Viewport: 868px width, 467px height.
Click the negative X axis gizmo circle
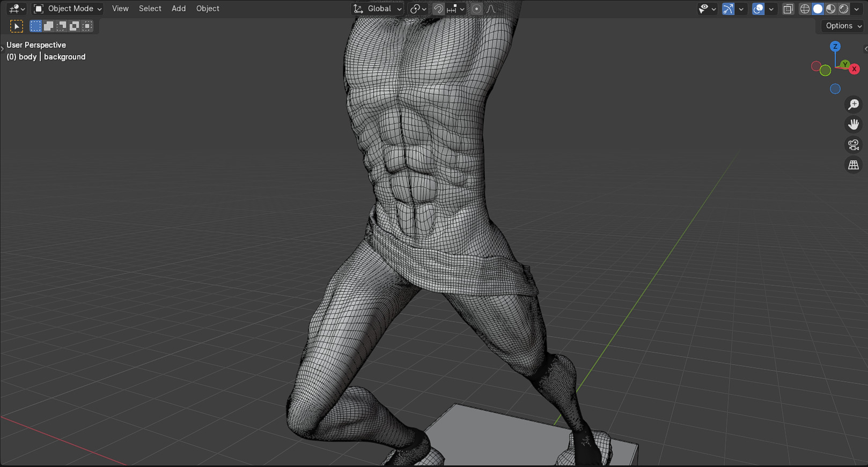pyautogui.click(x=816, y=66)
